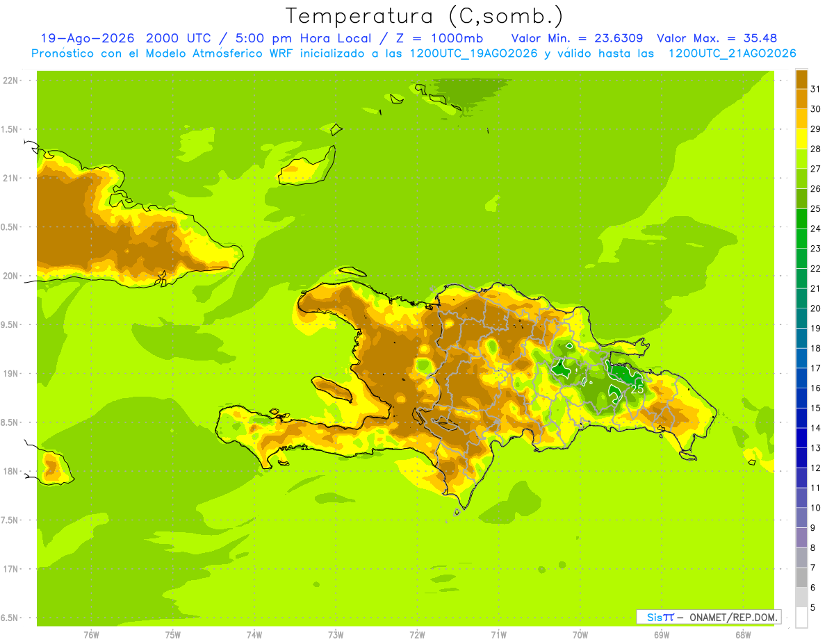Click the colorbar label '28'
834x644 pixels.
816,149
